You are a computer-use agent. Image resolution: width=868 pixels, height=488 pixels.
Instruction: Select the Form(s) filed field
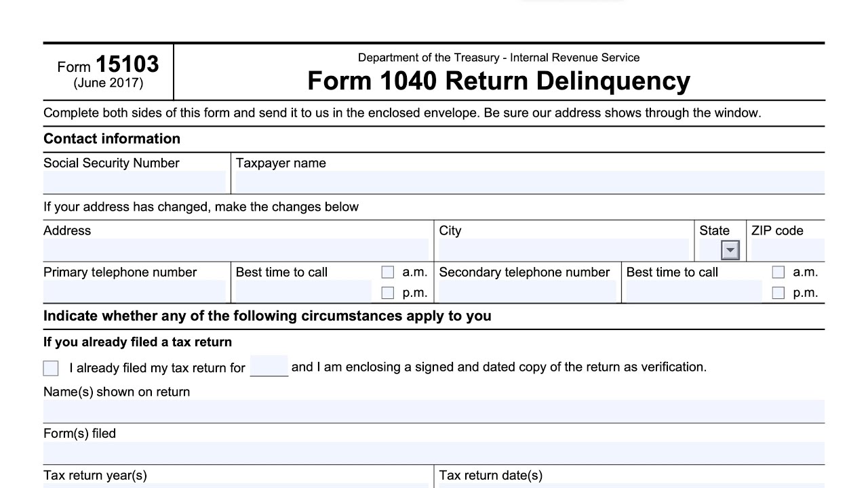point(434,452)
